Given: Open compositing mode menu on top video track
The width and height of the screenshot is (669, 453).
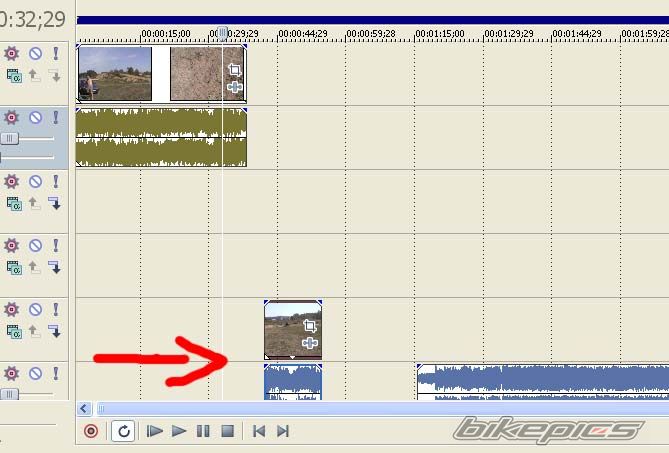Looking at the screenshot, I should [x=14, y=75].
